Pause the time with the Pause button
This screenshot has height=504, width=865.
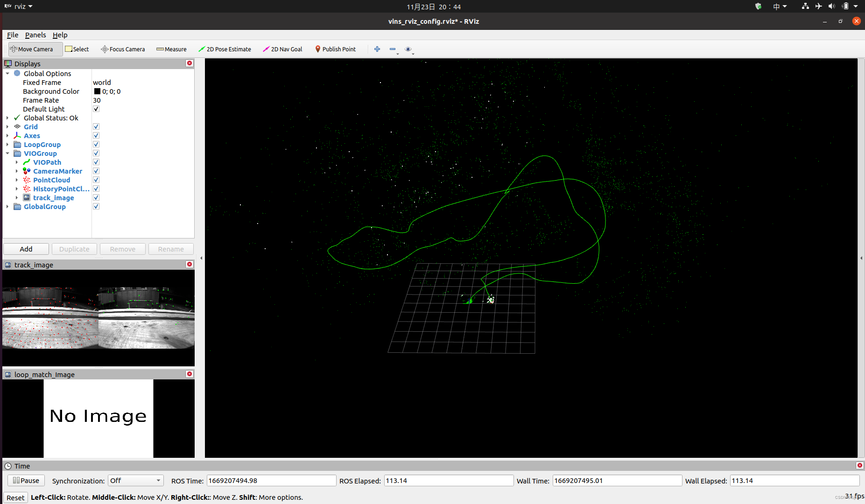point(26,480)
